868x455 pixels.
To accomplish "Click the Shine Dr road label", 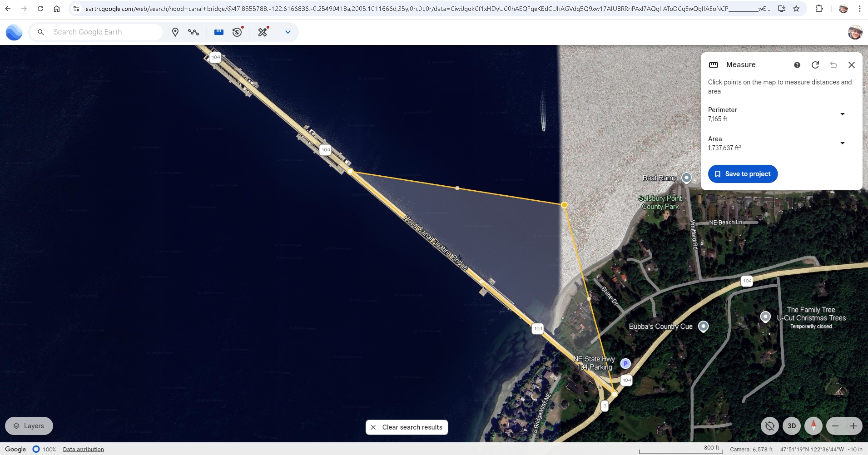I will 610,296.
